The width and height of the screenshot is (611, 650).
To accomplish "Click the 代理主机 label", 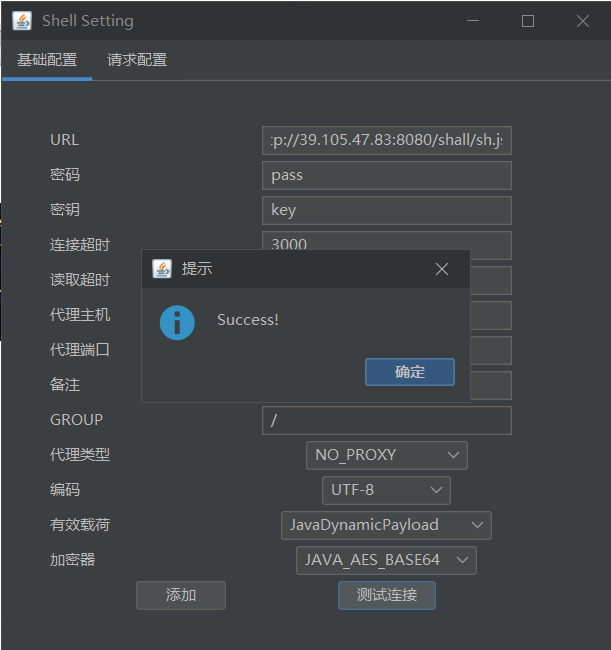I will click(80, 315).
